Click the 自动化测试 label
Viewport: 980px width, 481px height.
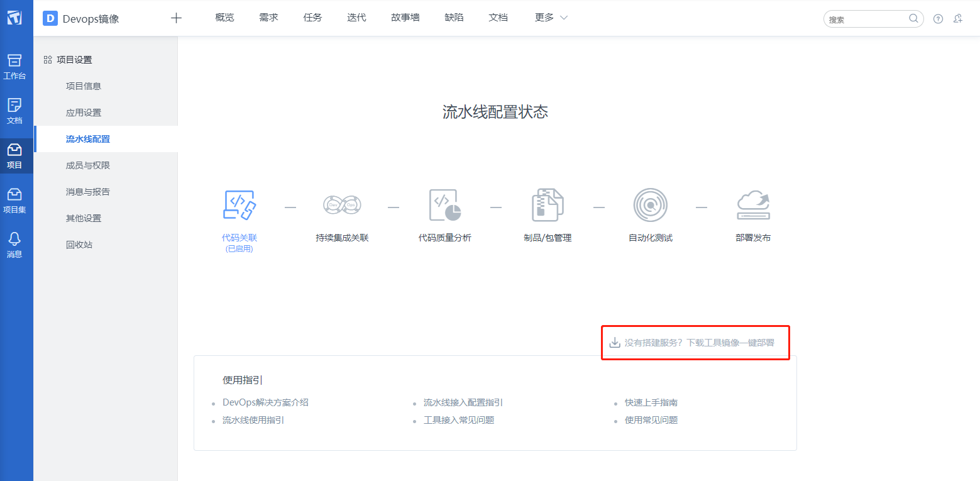[x=651, y=238]
